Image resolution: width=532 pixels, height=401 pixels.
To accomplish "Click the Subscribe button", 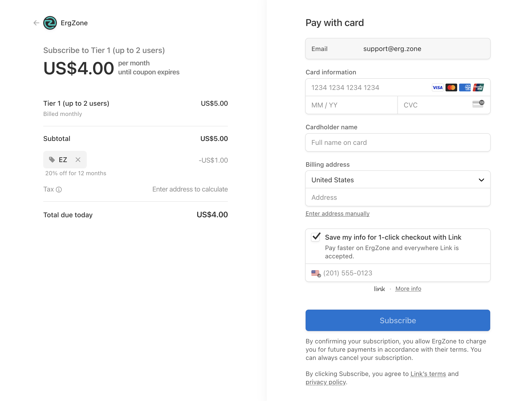I will click(398, 320).
